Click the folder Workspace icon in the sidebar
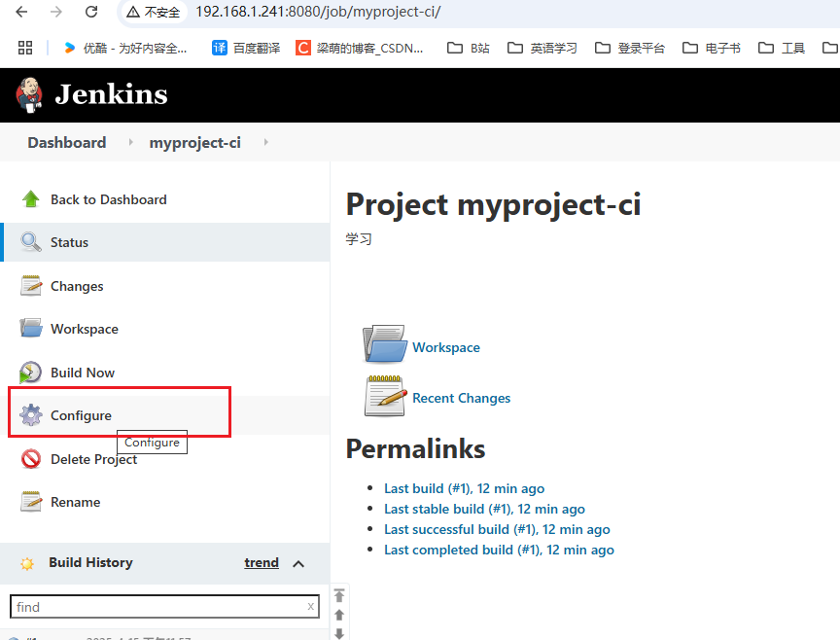 click(x=31, y=328)
